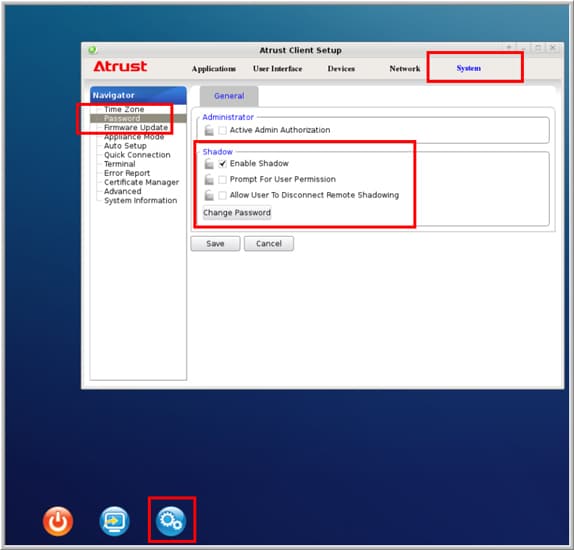Viewport: 574px width, 550px height.
Task: Click the Change Password button
Action: click(x=237, y=213)
